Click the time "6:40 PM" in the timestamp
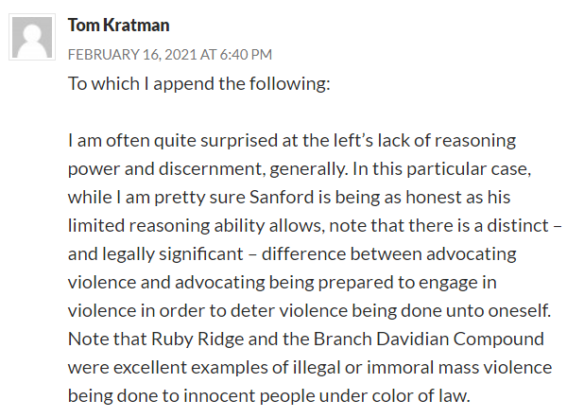 (x=246, y=54)
